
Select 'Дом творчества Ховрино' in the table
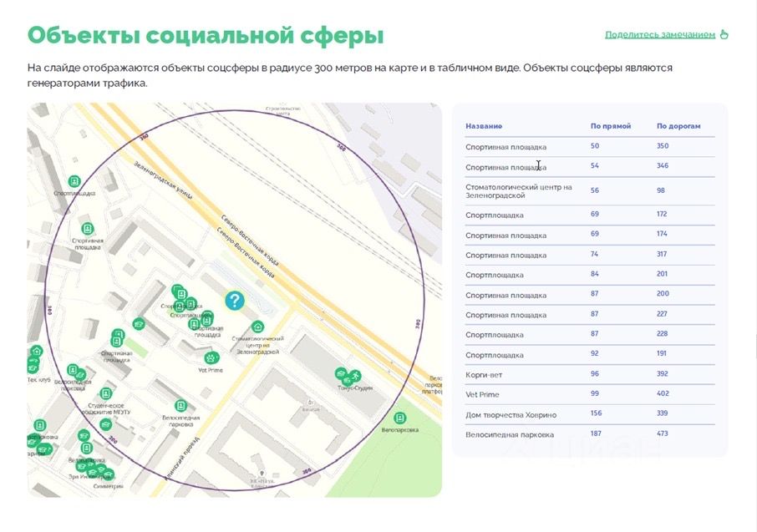click(x=511, y=415)
